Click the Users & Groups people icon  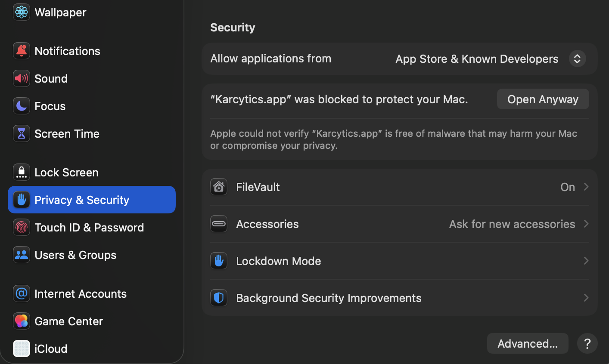click(22, 255)
